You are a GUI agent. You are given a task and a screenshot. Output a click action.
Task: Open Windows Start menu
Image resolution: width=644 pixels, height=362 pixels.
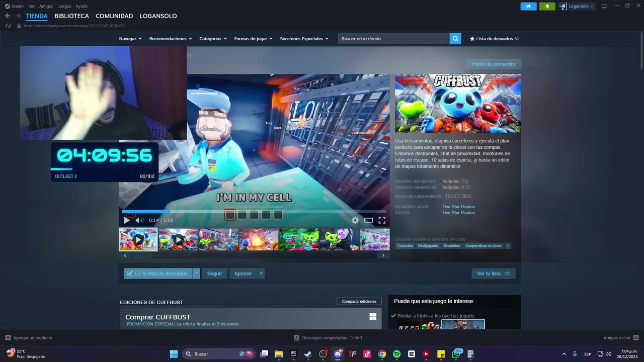click(174, 354)
